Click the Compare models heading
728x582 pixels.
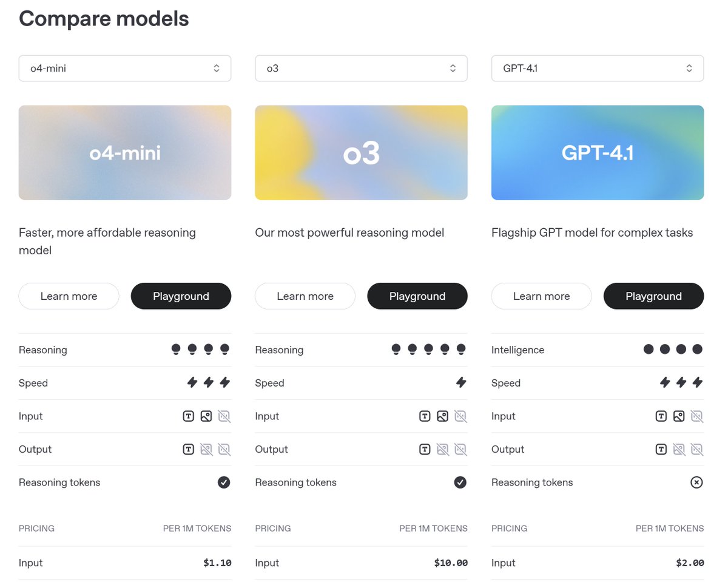(104, 18)
